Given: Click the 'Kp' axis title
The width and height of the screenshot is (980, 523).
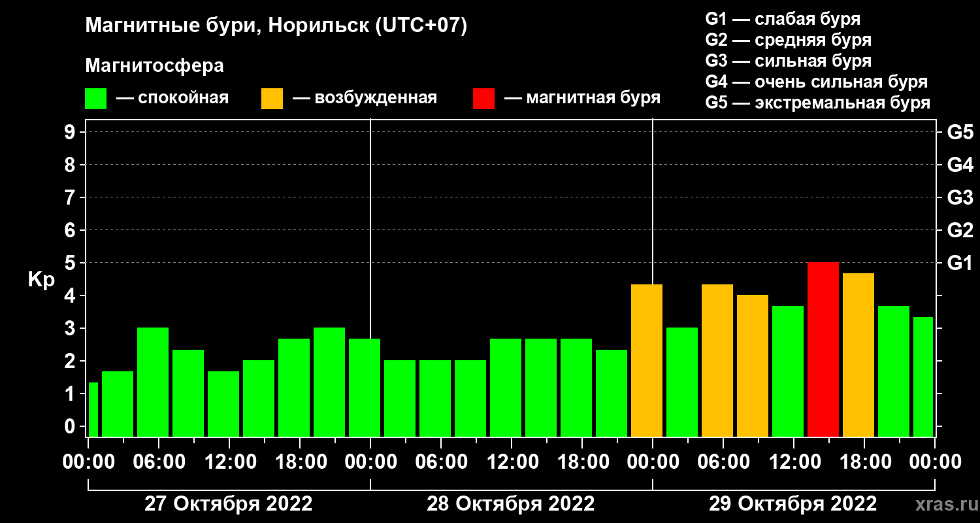Looking at the screenshot, I should coord(41,280).
